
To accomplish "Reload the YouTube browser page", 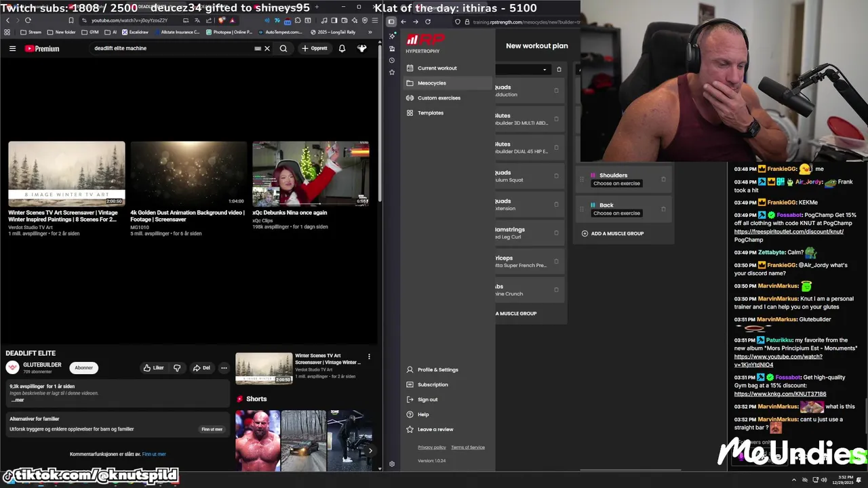I will tap(28, 20).
